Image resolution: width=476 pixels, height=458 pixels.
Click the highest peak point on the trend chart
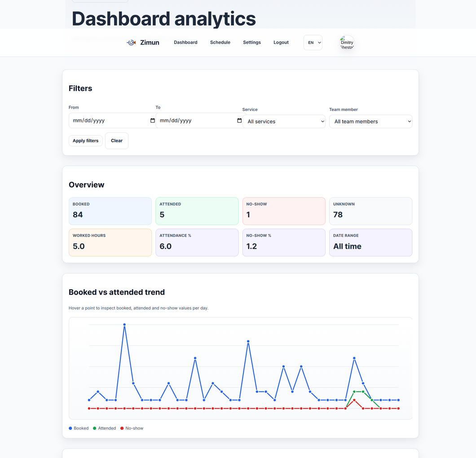pos(124,324)
